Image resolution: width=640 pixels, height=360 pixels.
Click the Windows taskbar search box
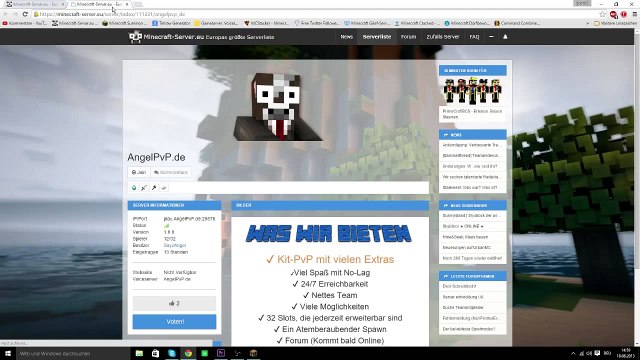(x=73, y=353)
